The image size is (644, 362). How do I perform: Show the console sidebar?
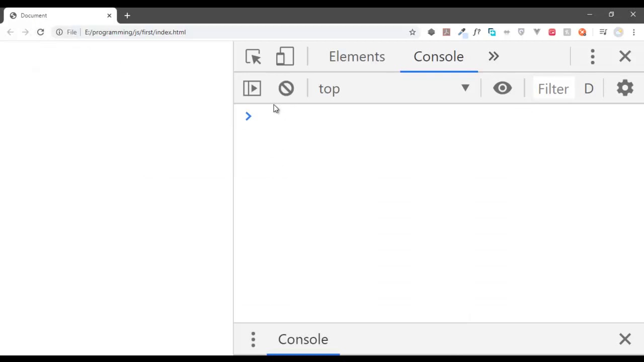pos(252,88)
